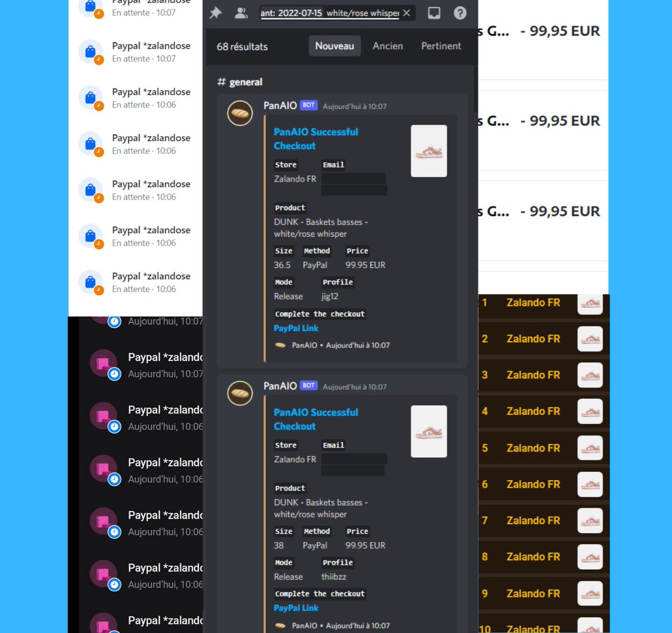Click PanAIO bread avatar on size 38 message
672x633 pixels.
240,393
